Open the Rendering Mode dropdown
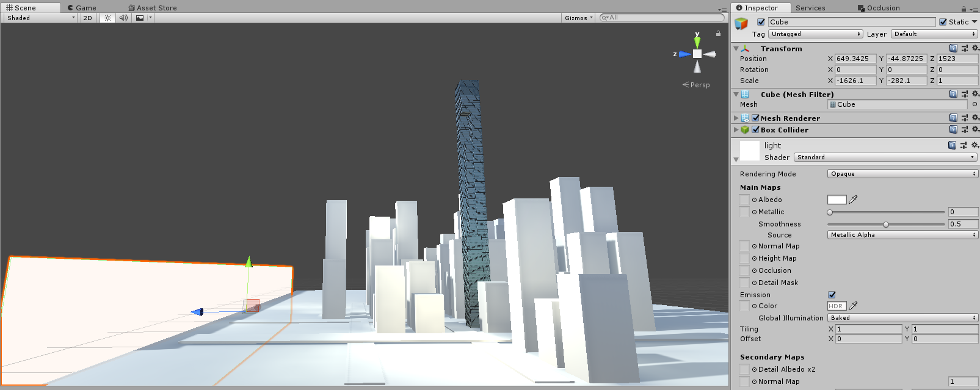 click(x=902, y=174)
